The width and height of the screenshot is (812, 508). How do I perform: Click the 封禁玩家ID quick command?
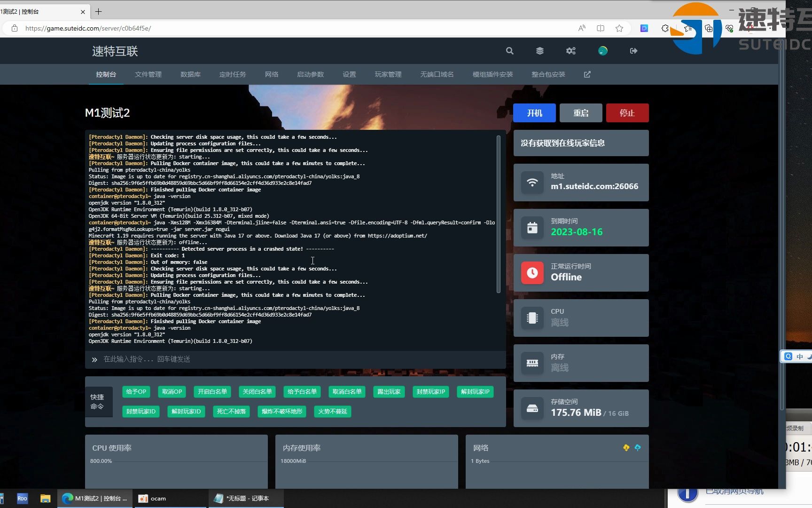click(141, 412)
